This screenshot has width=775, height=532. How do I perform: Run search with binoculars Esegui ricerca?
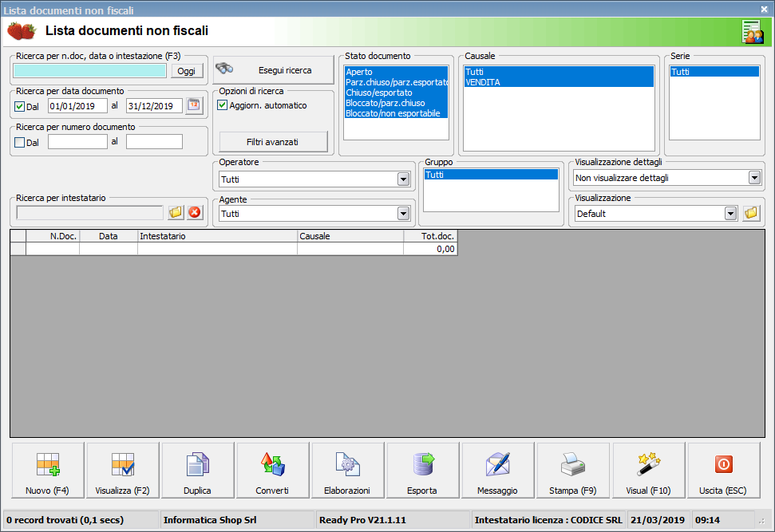(273, 69)
